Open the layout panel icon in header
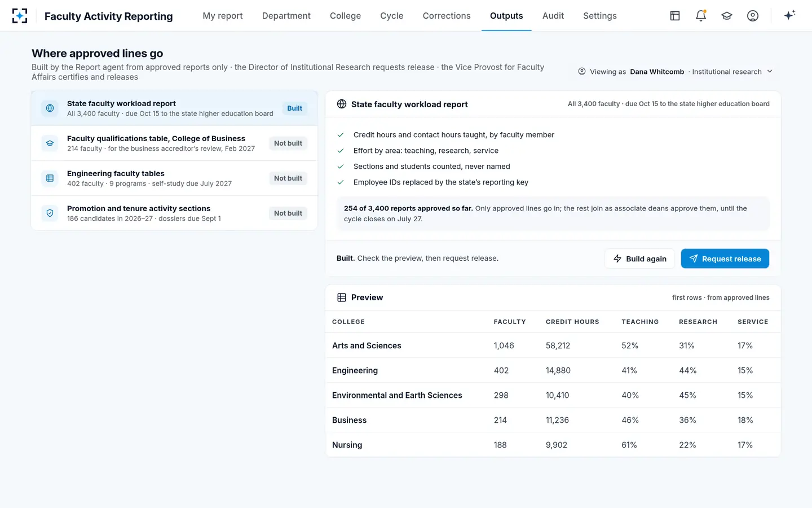Viewport: 812px width, 508px height. 675,16
